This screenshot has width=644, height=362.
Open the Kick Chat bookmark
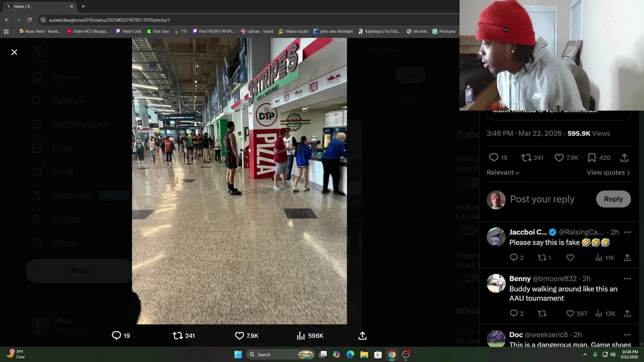pyautogui.click(x=158, y=31)
